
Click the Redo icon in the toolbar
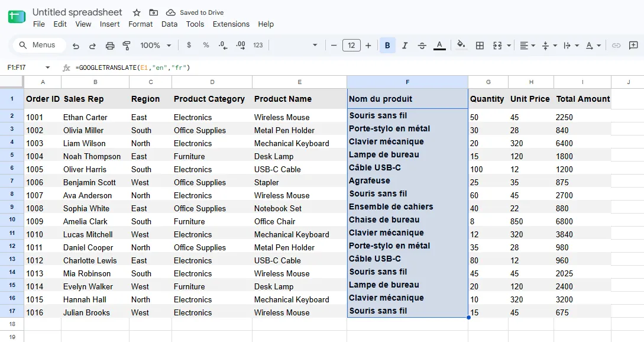92,46
